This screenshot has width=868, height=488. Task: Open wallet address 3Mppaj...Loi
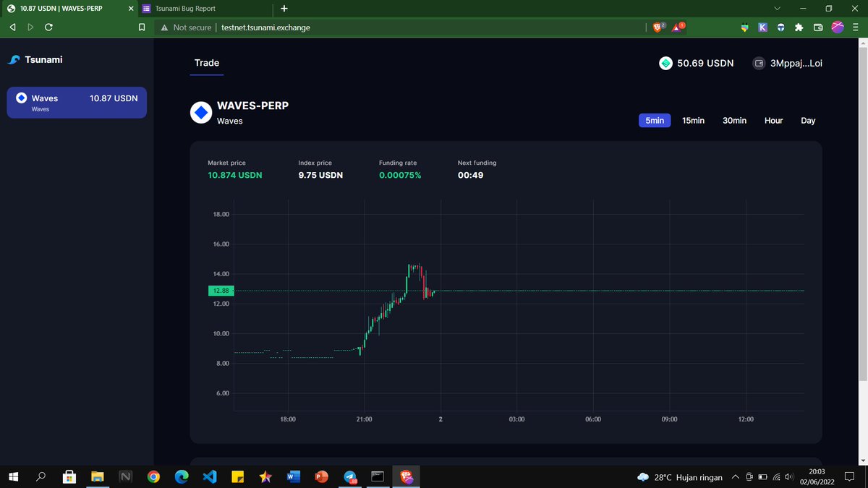[796, 64]
